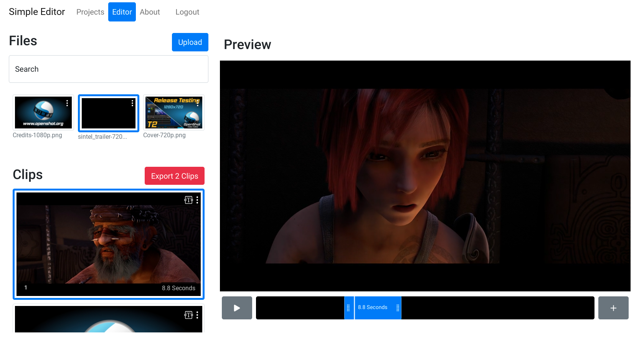Focus the Search files input field
Image resolution: width=644 pixels, height=342 pixels.
point(109,69)
